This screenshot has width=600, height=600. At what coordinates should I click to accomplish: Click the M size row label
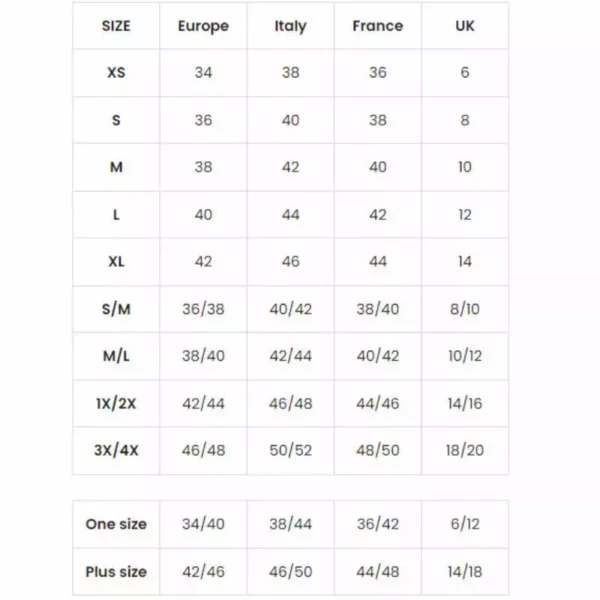(x=116, y=167)
